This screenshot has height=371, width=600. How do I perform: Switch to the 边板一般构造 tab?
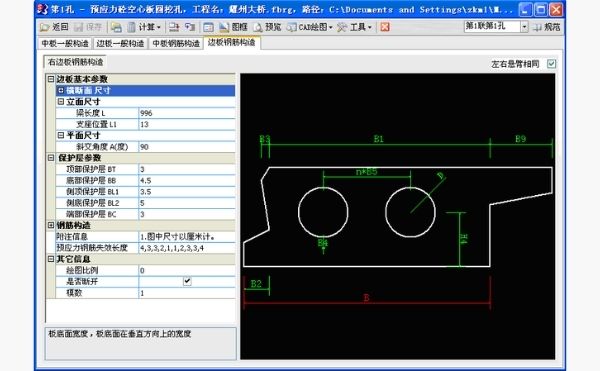(x=120, y=43)
